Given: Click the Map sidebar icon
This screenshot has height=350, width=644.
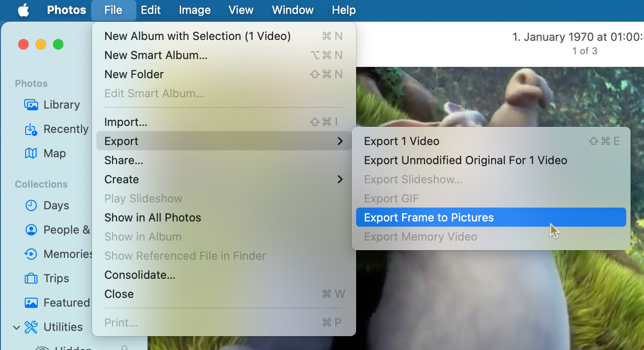Looking at the screenshot, I should tap(31, 153).
